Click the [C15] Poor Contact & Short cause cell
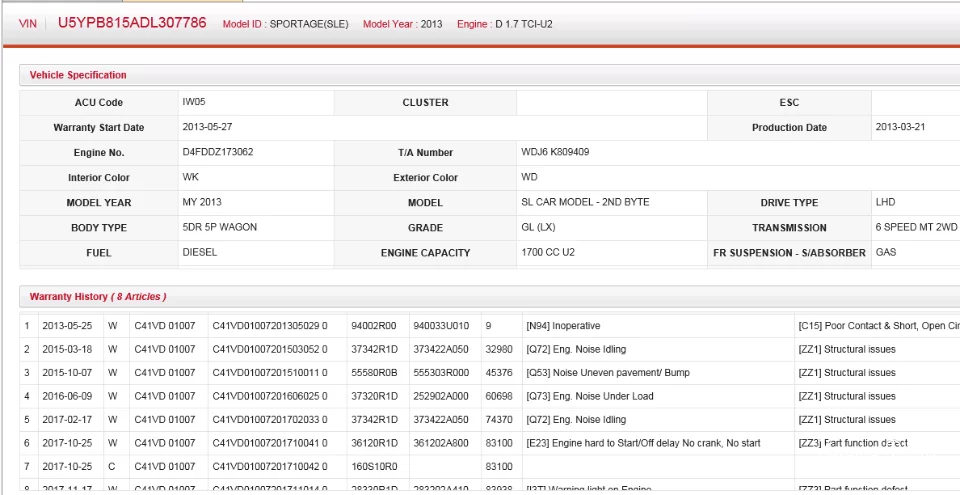960x495 pixels. click(x=877, y=326)
